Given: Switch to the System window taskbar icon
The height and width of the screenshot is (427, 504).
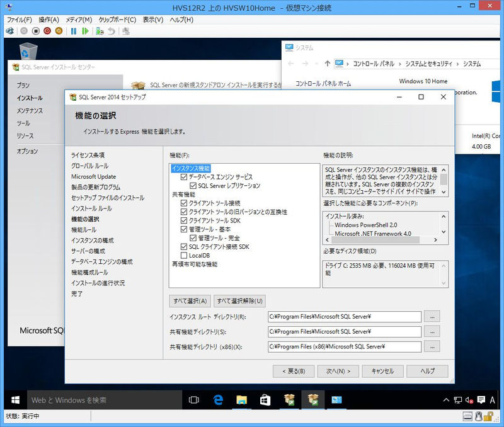Looking at the screenshot, I should point(336,400).
